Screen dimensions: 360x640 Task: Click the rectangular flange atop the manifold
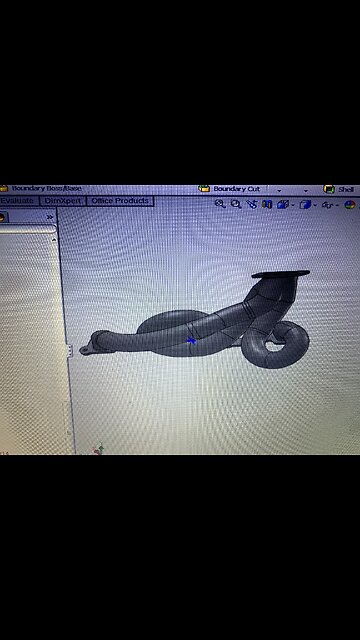280,274
